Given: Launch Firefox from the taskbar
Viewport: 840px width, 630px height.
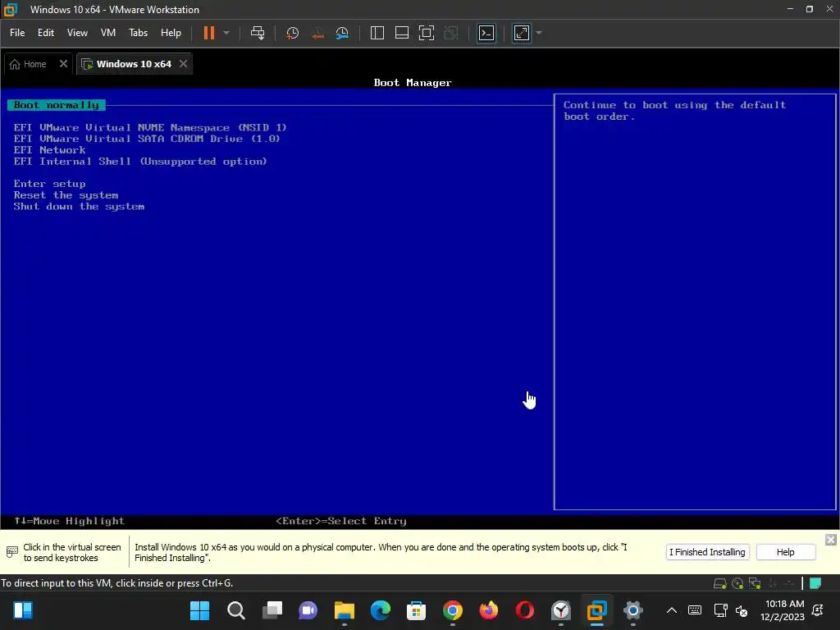Looking at the screenshot, I should tap(489, 610).
